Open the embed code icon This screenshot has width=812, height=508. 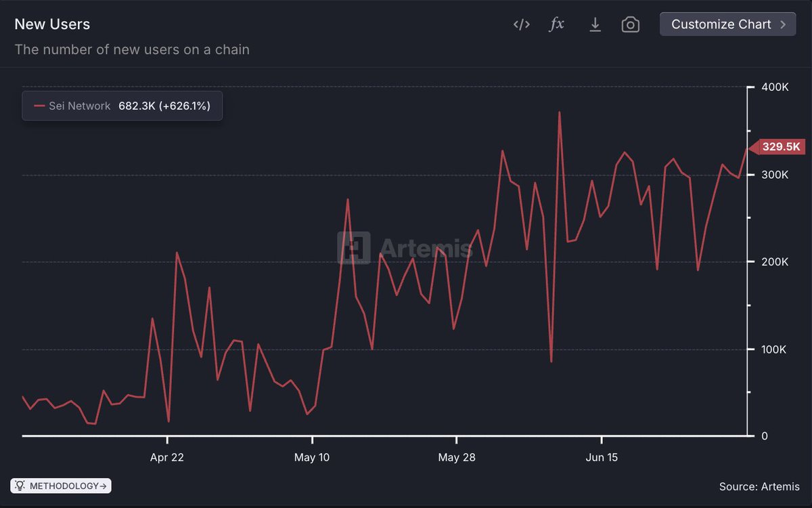coord(521,24)
